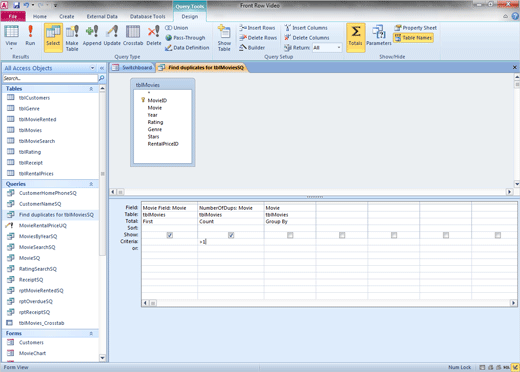Switch to Design View icon in status bar

pyautogui.click(x=515, y=367)
